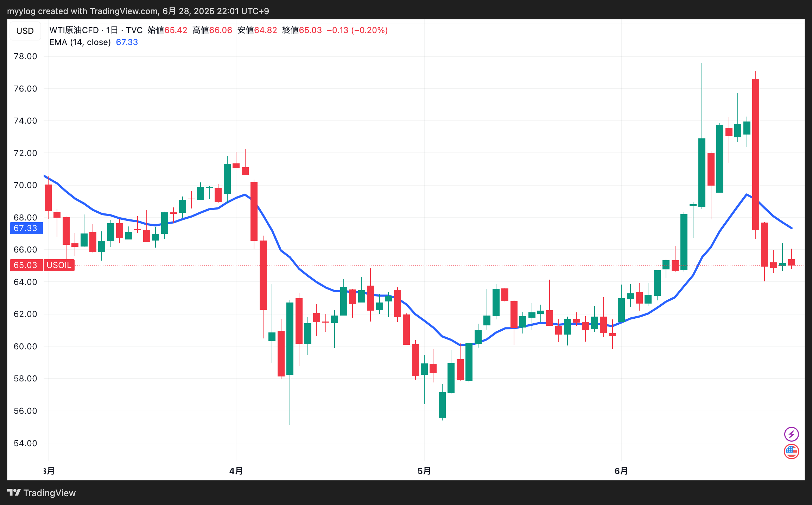Click the 1日 interval in the chart title

[112, 30]
